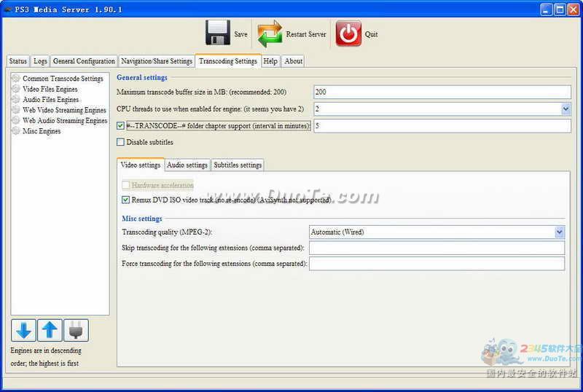
Task: Click the PS3 Media Server title bar icon
Action: (x=7, y=9)
